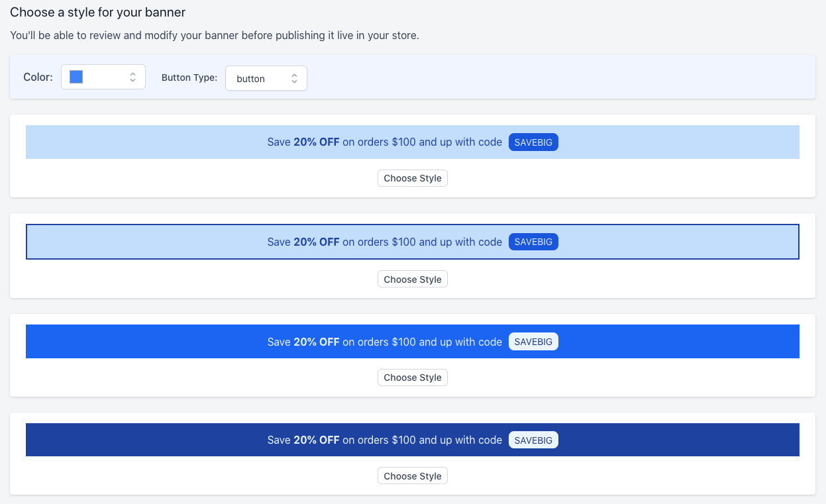826x504 pixels.
Task: Click the chevron arrows in the Color selector
Action: coord(132,77)
